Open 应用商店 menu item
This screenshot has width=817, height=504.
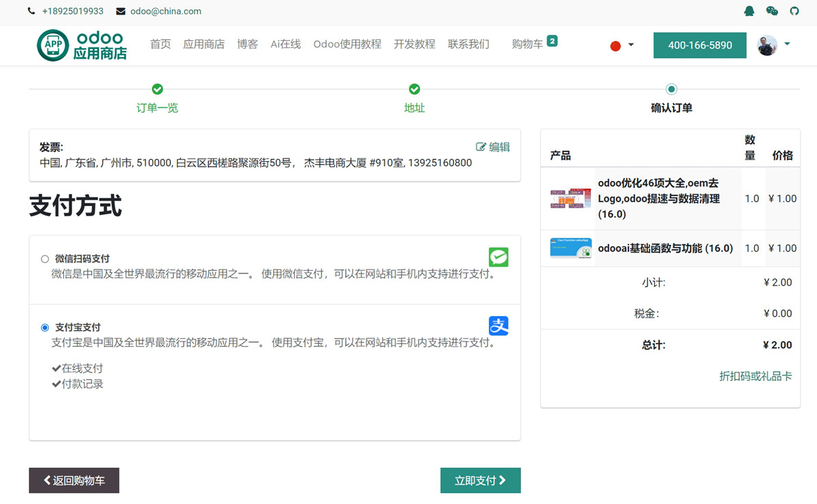coord(204,44)
